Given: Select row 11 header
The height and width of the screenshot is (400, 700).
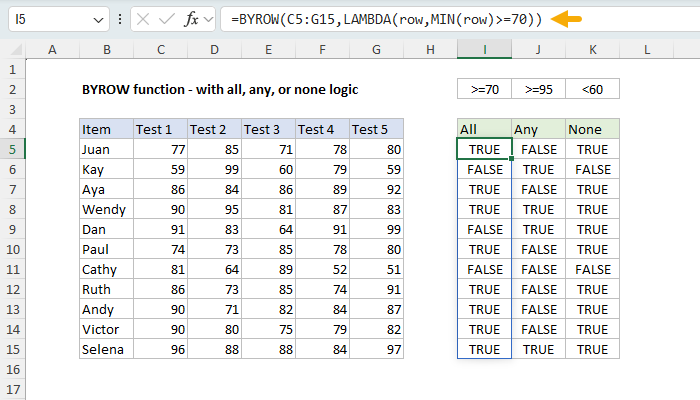Looking at the screenshot, I should tap(12, 269).
